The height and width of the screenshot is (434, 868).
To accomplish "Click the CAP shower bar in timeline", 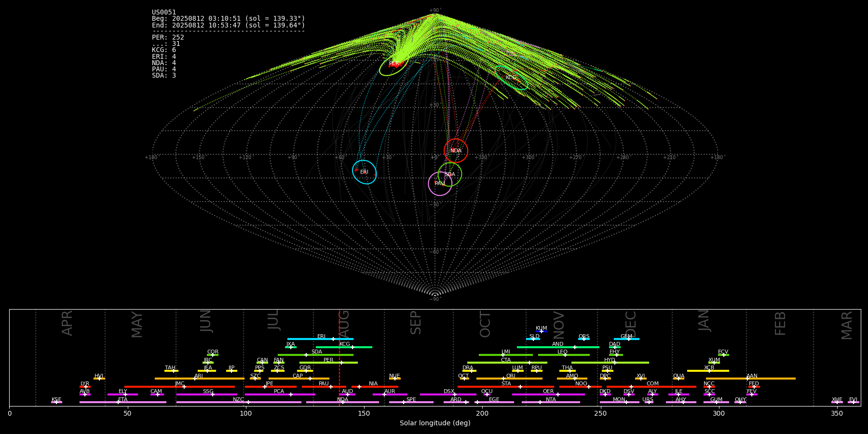I will click(x=299, y=379).
